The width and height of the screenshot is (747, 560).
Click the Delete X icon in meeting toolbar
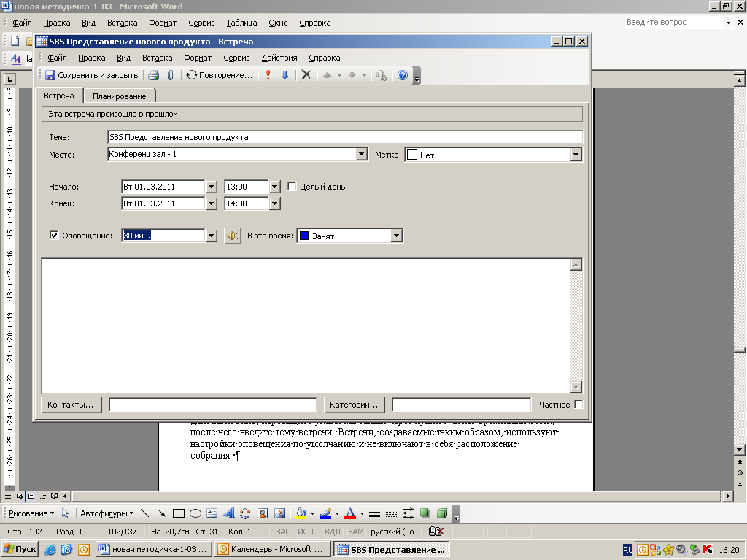tap(306, 75)
